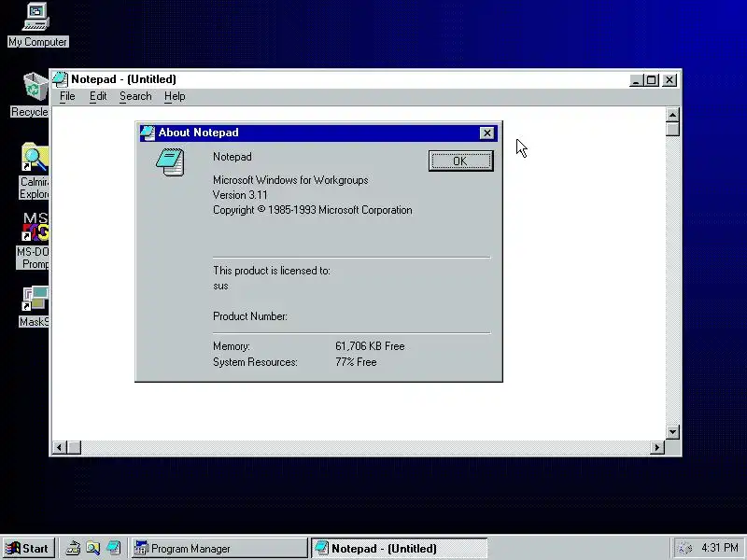Minimize the Notepad window

tap(636, 80)
